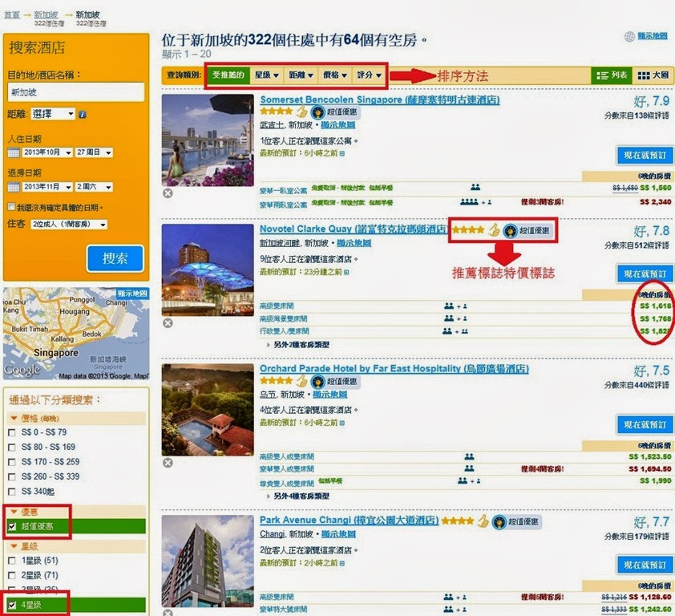Image resolution: width=675 pixels, height=616 pixels.
Task: Remove Orchard Parade Hotel listing with X icon
Action: pyautogui.click(x=168, y=463)
